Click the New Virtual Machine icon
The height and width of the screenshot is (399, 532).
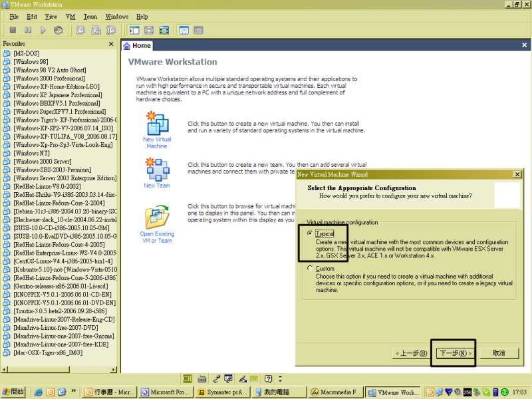pos(157,123)
